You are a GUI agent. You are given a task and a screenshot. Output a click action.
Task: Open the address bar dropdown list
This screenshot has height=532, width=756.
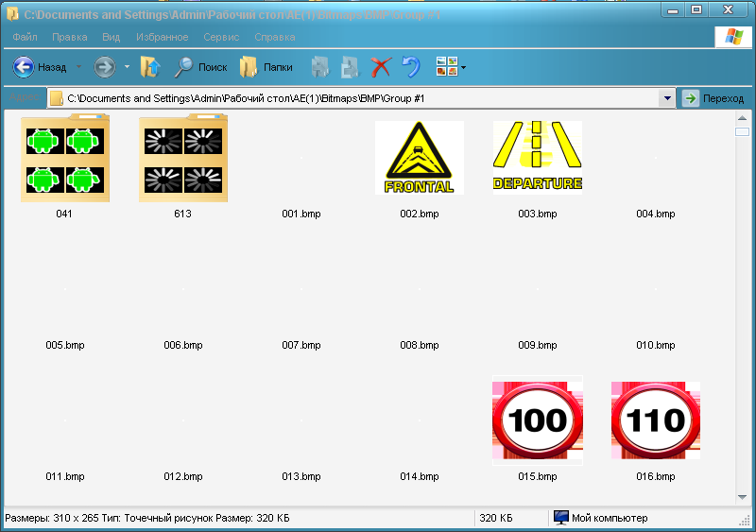pos(667,98)
